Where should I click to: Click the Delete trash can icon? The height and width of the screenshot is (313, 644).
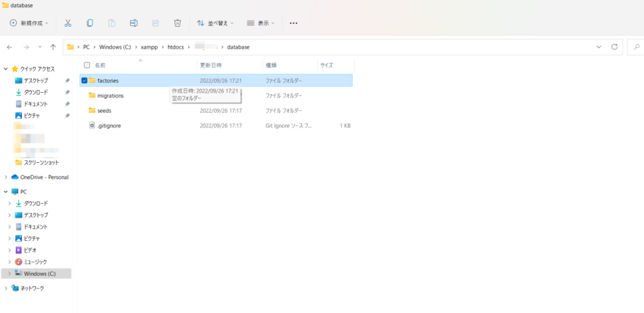[177, 23]
